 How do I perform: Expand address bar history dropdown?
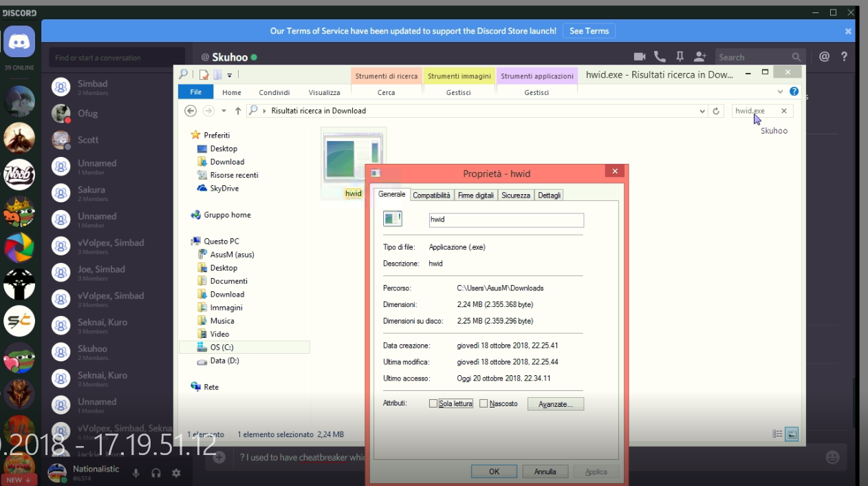pos(702,111)
